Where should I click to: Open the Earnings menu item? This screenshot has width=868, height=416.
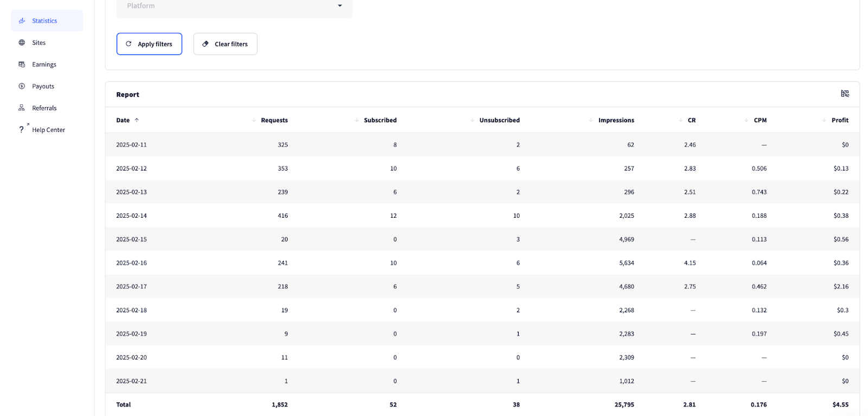[x=44, y=64]
